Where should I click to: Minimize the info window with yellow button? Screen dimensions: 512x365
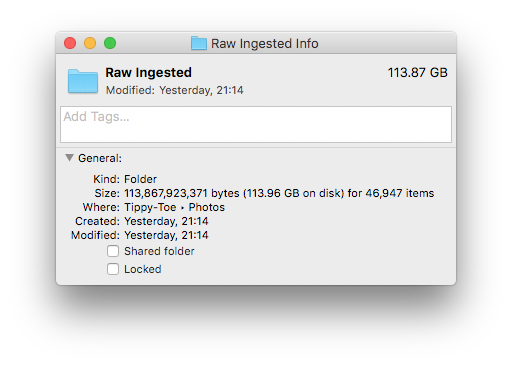click(x=90, y=43)
